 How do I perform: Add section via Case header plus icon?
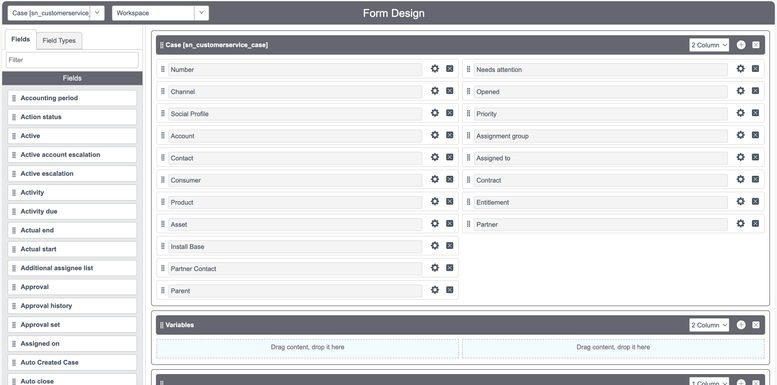(x=741, y=45)
